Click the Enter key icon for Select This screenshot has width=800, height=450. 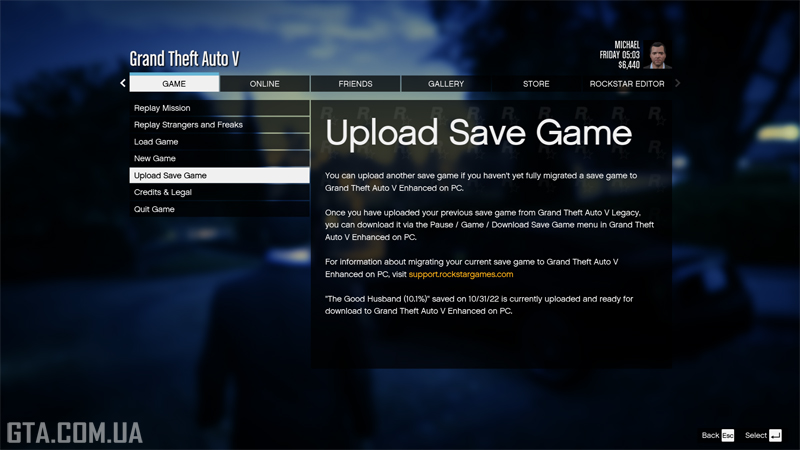click(775, 435)
